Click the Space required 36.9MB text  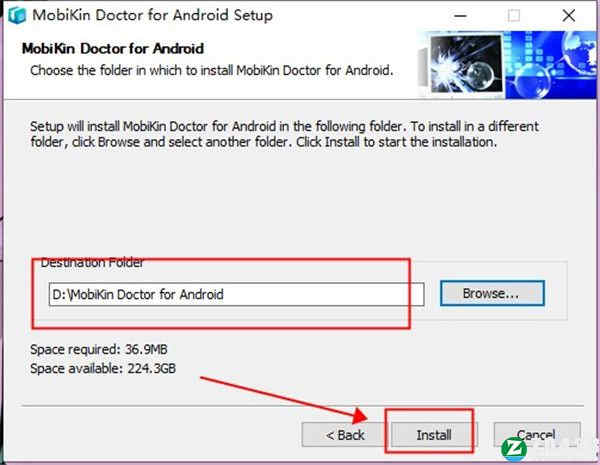tap(99, 349)
